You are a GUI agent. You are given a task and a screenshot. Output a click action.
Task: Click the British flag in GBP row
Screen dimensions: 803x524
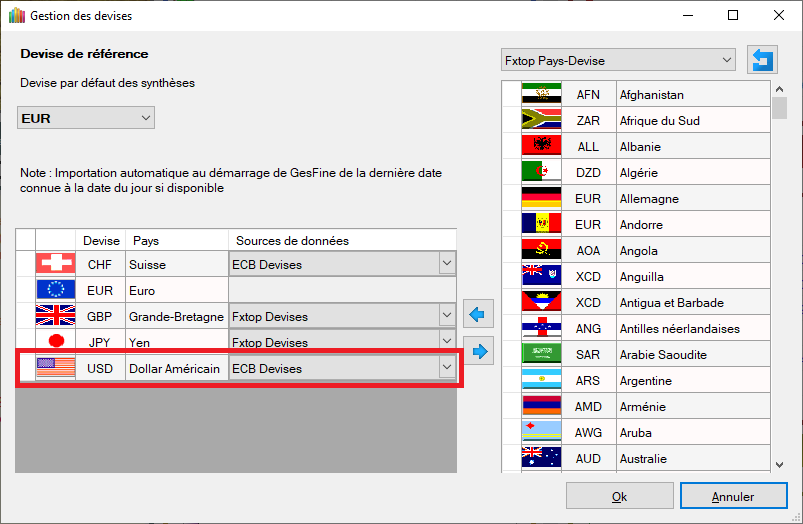click(56, 316)
